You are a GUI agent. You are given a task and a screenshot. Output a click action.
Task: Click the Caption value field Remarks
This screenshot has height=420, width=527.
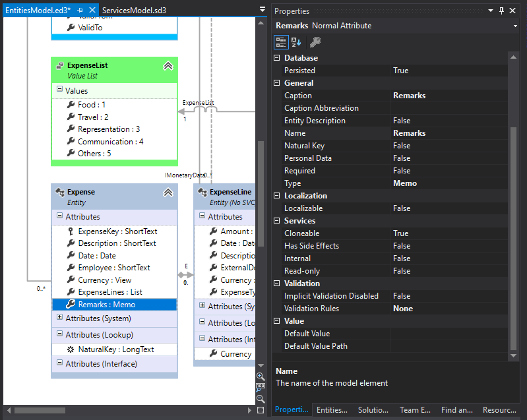click(449, 96)
